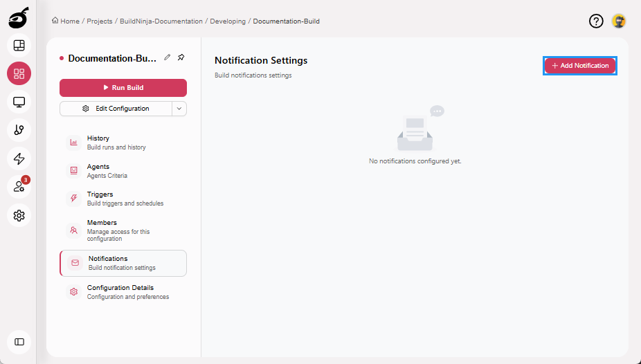Image resolution: width=641 pixels, height=364 pixels.
Task: Click the red status dot beside title
Action: [x=62, y=58]
